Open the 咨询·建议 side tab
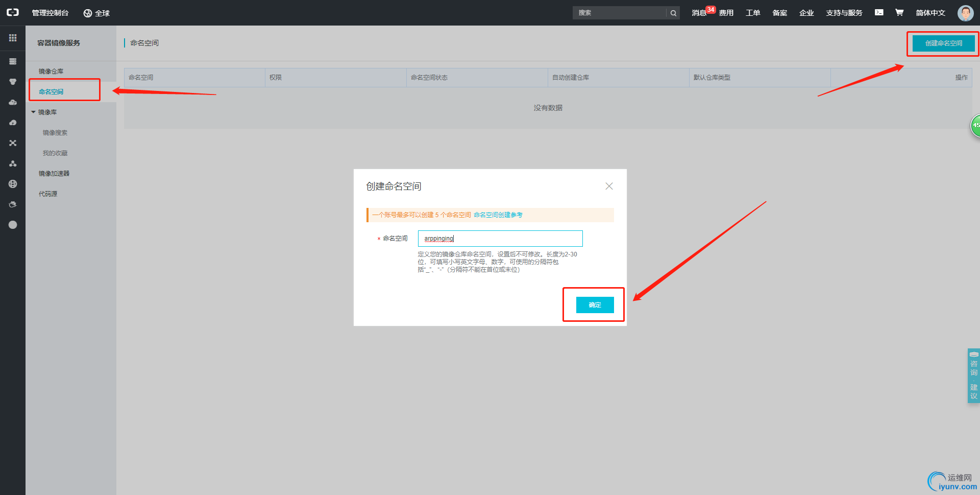The height and width of the screenshot is (495, 980). pos(974,376)
